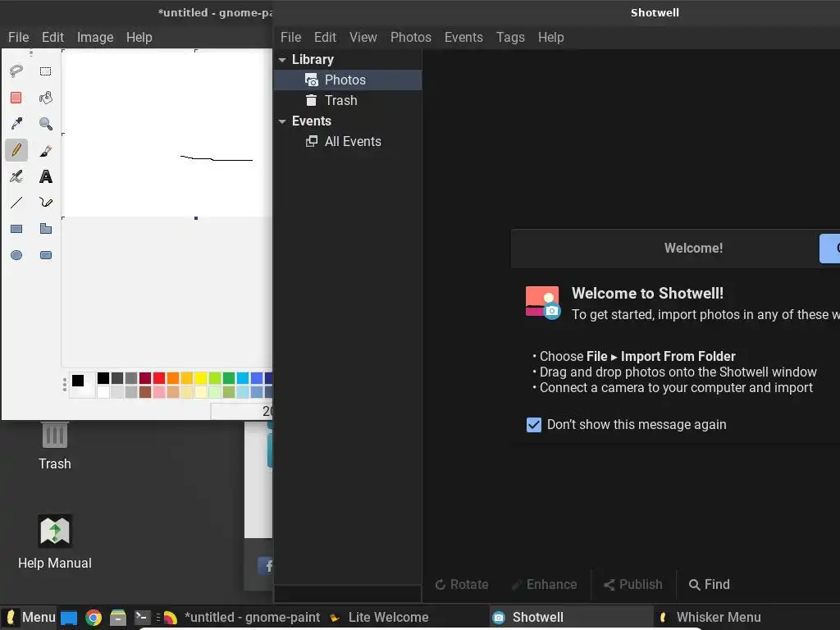Screen dimensions: 840x630
Task: Click the blue show-desktop taskbar icon
Action: click(69, 618)
